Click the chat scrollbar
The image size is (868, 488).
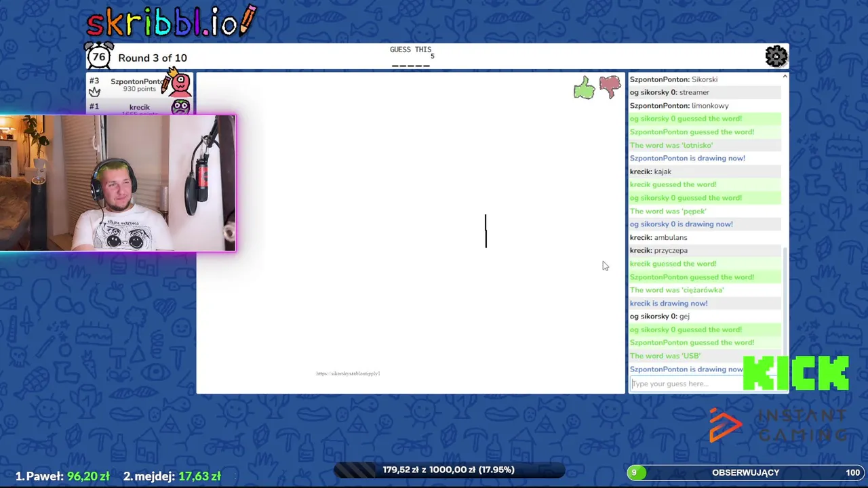785,308
